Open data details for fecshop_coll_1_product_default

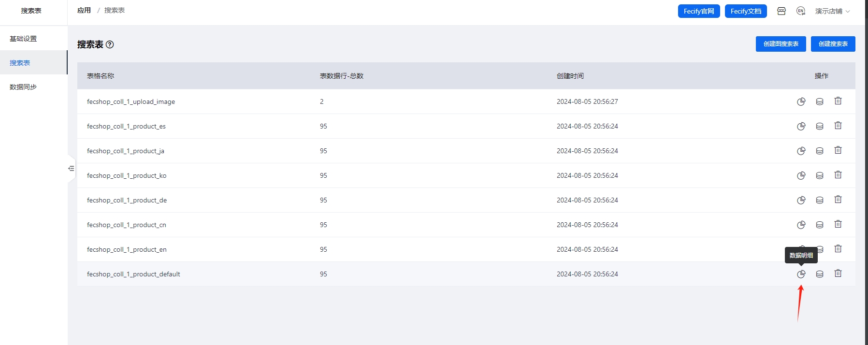pyautogui.click(x=801, y=274)
